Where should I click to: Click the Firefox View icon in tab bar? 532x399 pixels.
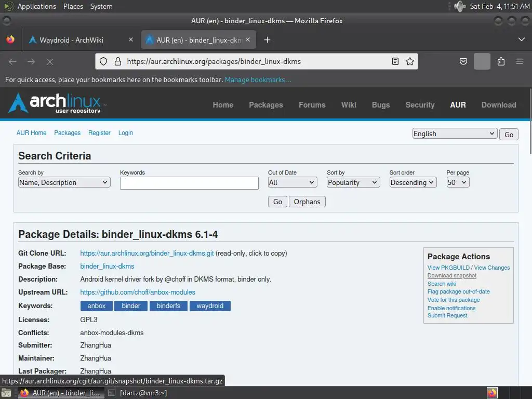10,39
